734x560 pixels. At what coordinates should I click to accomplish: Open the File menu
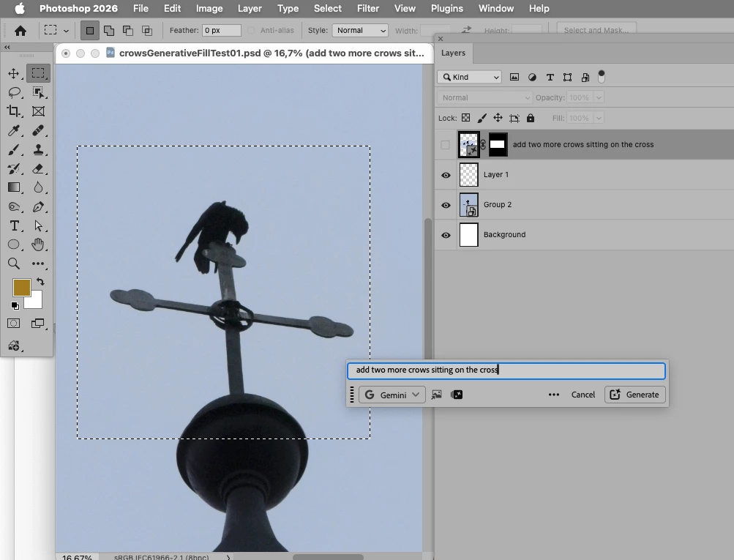[141, 9]
